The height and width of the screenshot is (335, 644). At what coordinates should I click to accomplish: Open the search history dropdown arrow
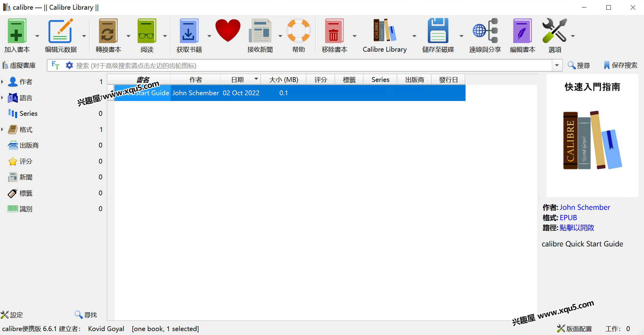coord(557,65)
